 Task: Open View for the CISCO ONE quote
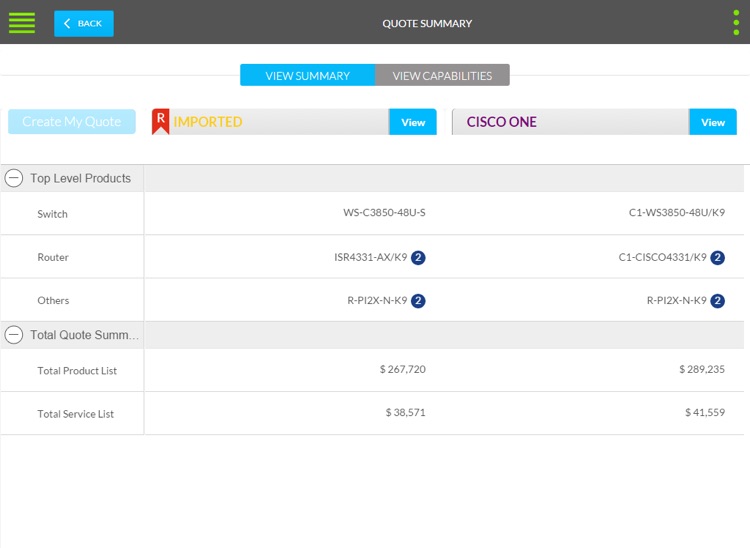coord(713,122)
